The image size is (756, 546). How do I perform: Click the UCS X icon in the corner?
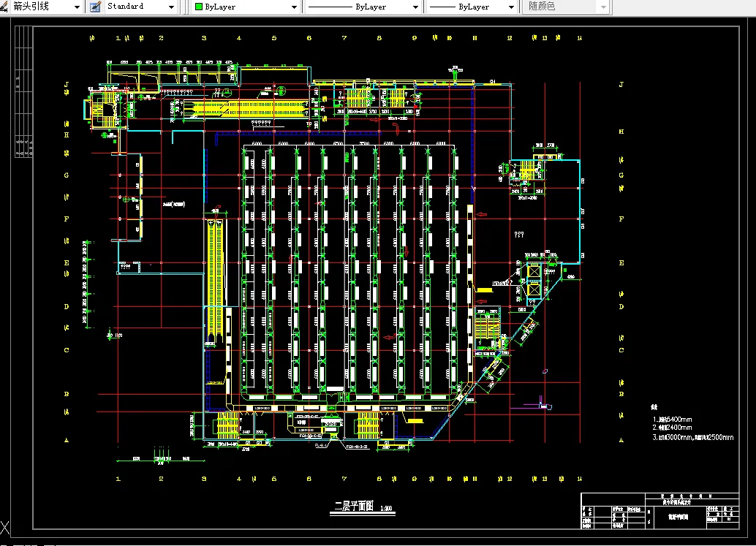5,528
